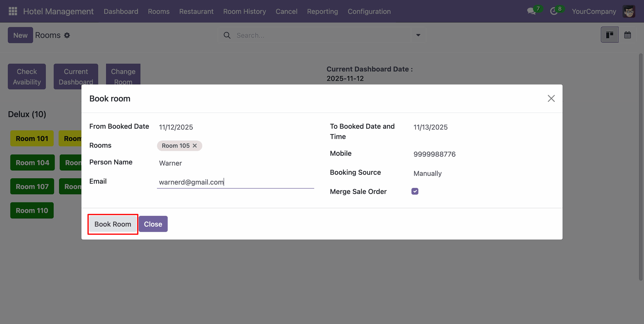Remove the Room 105 tag
The width and height of the screenshot is (644, 324).
point(195,146)
